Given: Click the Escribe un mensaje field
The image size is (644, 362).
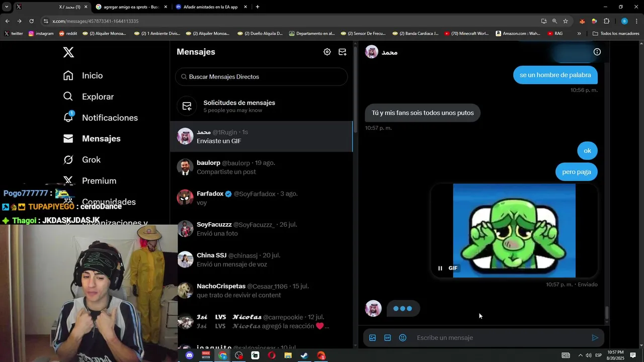Looking at the screenshot, I should [x=498, y=338].
